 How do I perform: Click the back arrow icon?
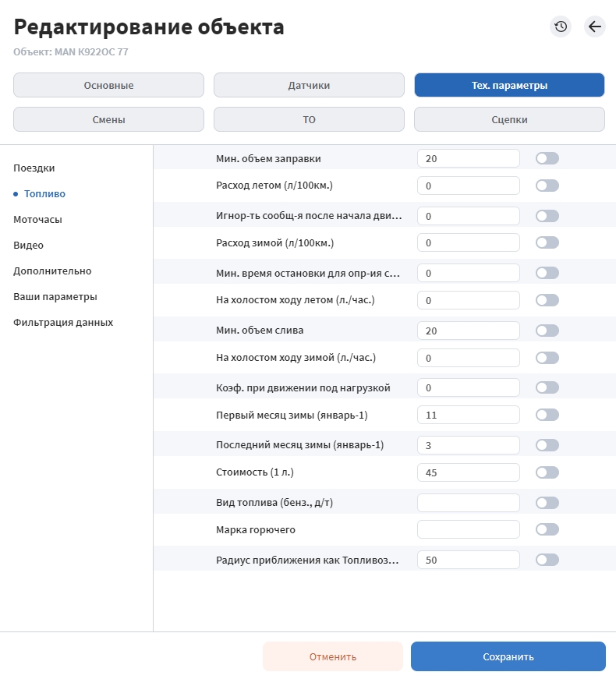coord(595,27)
